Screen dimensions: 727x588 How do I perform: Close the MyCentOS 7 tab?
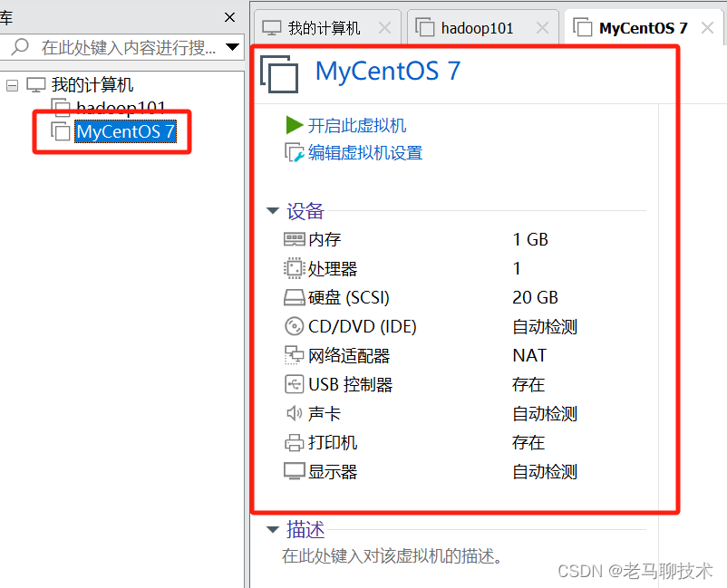(707, 28)
